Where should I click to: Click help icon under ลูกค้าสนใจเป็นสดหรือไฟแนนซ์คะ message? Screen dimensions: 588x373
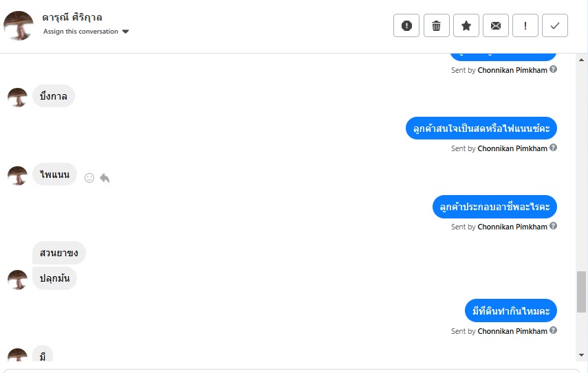[x=553, y=148]
